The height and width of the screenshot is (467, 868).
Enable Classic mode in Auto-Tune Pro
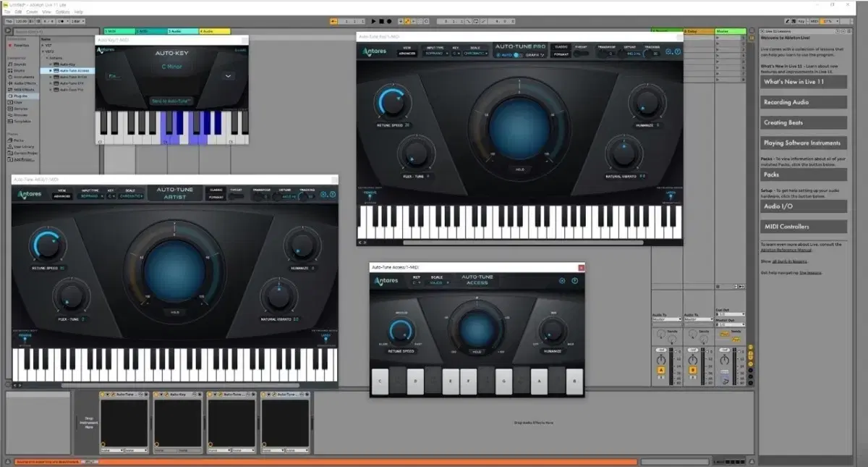[x=560, y=48]
